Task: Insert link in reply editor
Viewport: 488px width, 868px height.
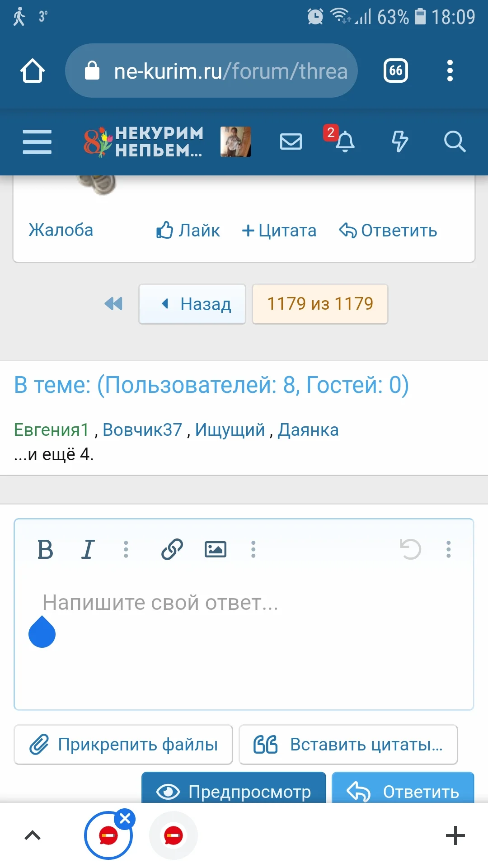Action: (172, 550)
